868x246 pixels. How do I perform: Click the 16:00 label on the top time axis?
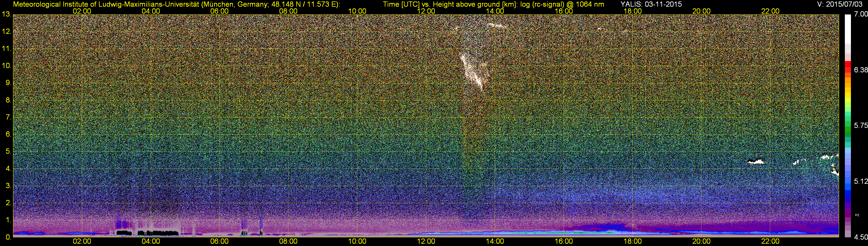[564, 11]
